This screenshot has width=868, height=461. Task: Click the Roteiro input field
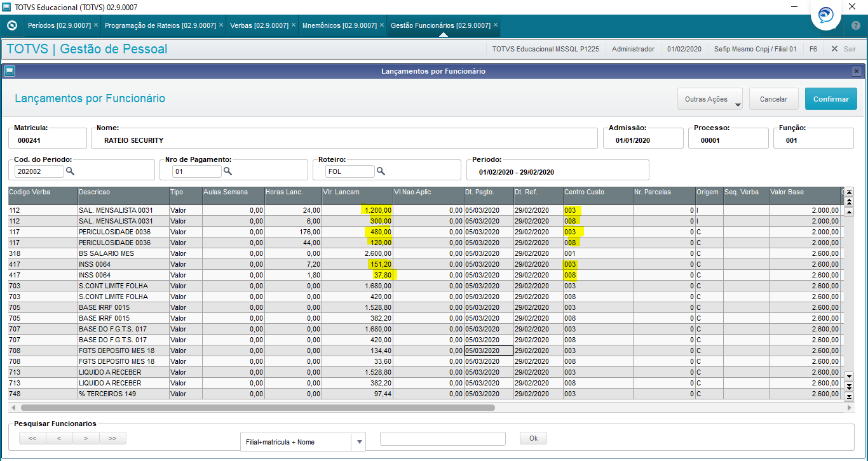[x=350, y=171]
